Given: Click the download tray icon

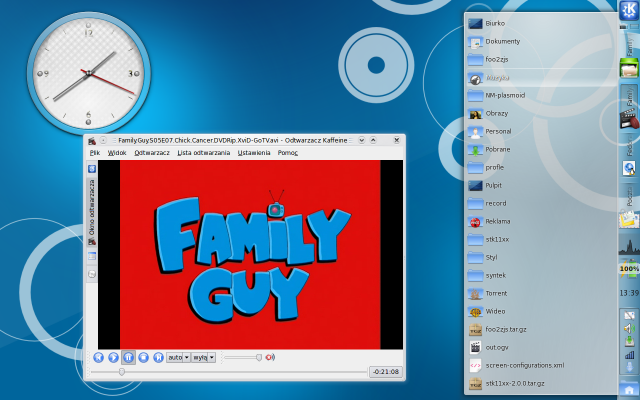Looking at the screenshot, I should coord(629,341).
